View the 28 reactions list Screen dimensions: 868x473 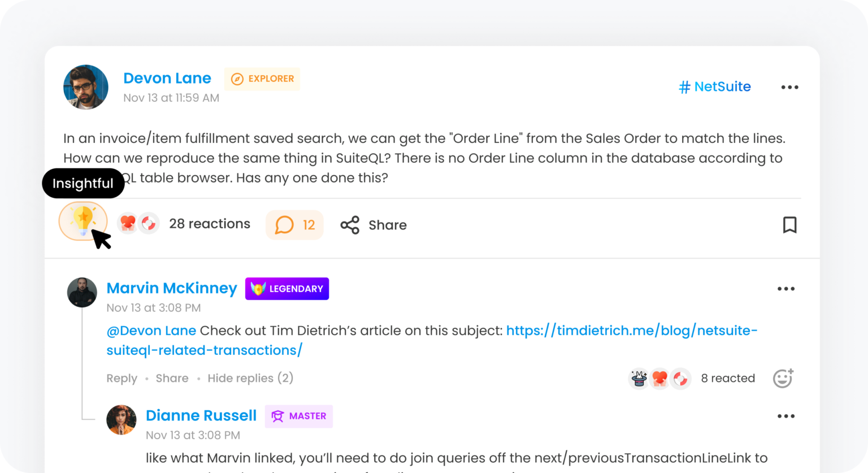(209, 224)
